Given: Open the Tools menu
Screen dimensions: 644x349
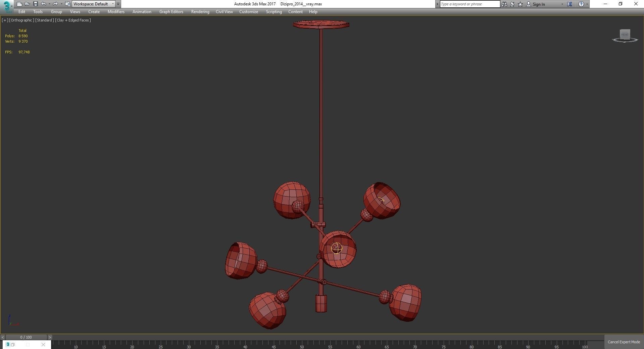Looking at the screenshot, I should pos(38,12).
